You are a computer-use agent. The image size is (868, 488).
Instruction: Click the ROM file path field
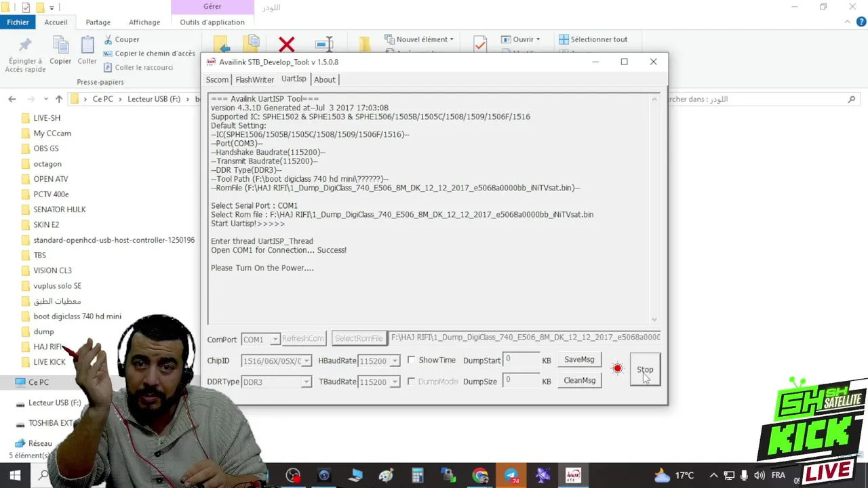[x=525, y=338]
